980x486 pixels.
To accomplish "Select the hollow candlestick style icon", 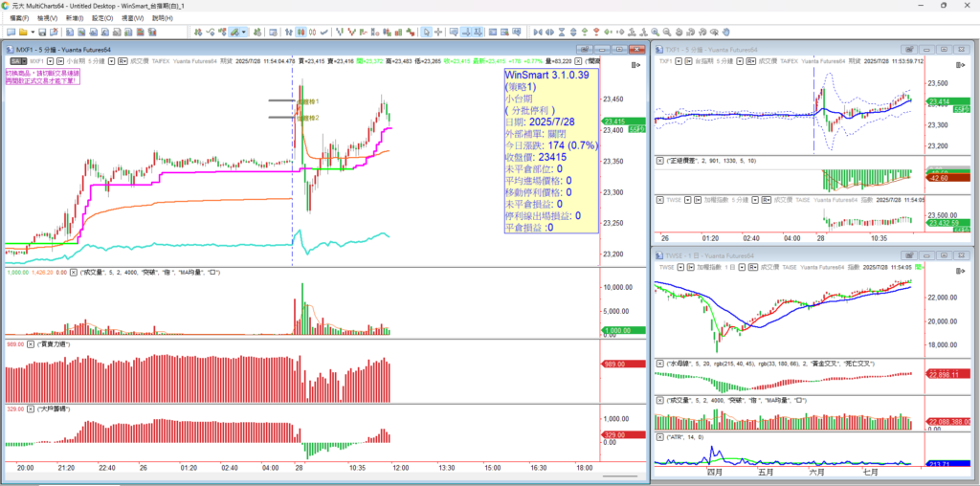I will click(312, 32).
